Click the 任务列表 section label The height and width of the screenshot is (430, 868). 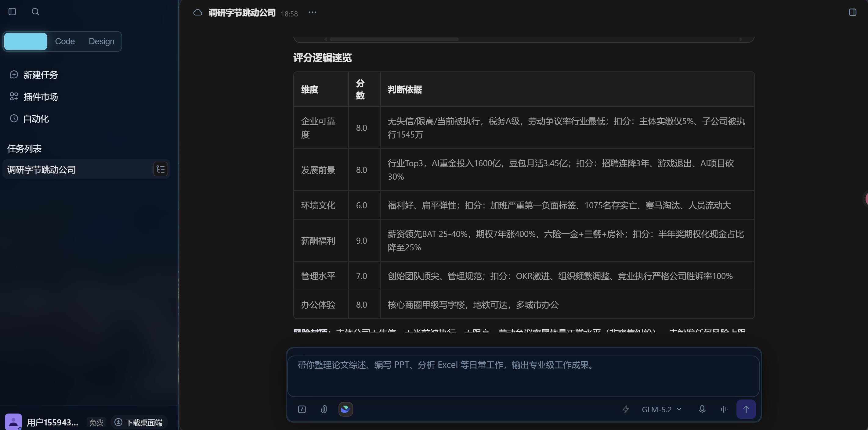pyautogui.click(x=24, y=149)
